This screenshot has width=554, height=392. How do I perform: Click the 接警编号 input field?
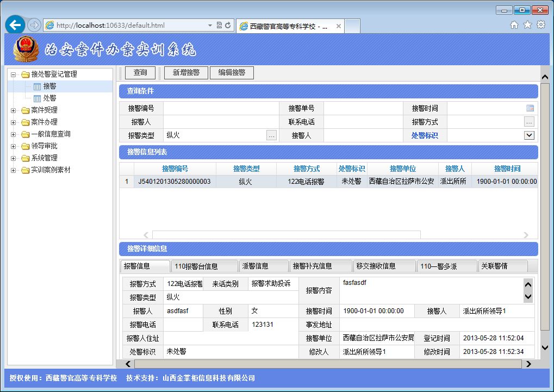pos(221,108)
